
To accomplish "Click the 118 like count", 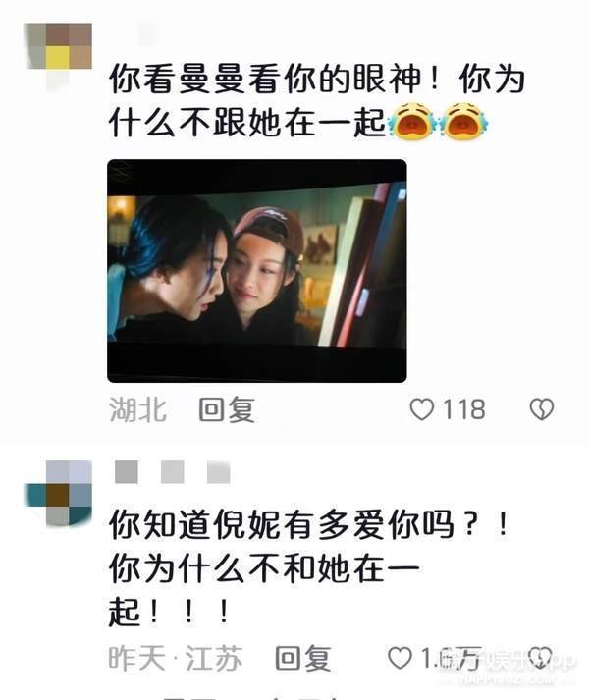I will 464,409.
